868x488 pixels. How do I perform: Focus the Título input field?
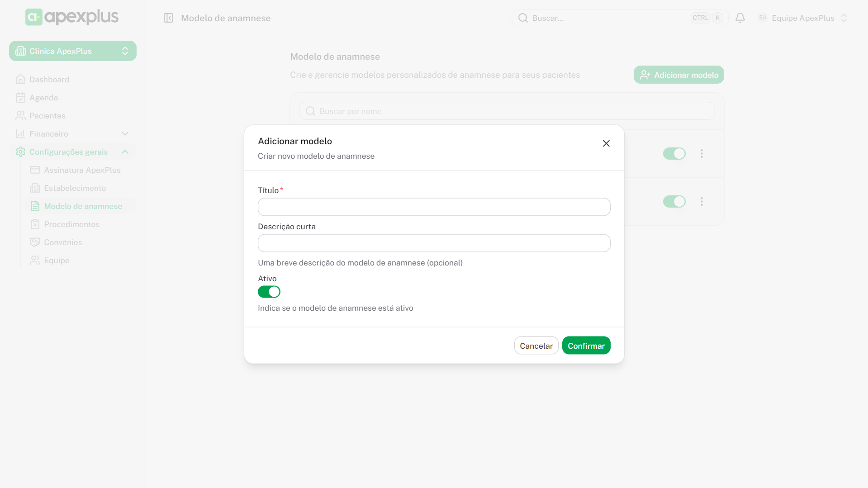[434, 207]
